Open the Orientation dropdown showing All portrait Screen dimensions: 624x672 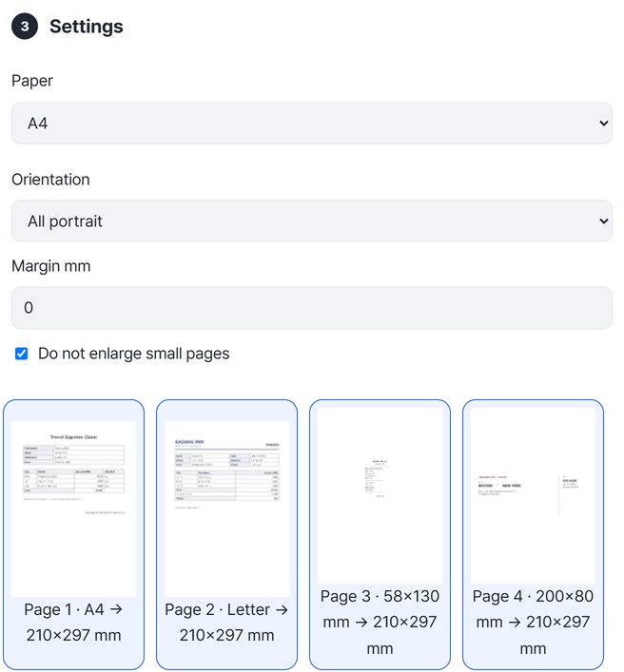(312, 221)
